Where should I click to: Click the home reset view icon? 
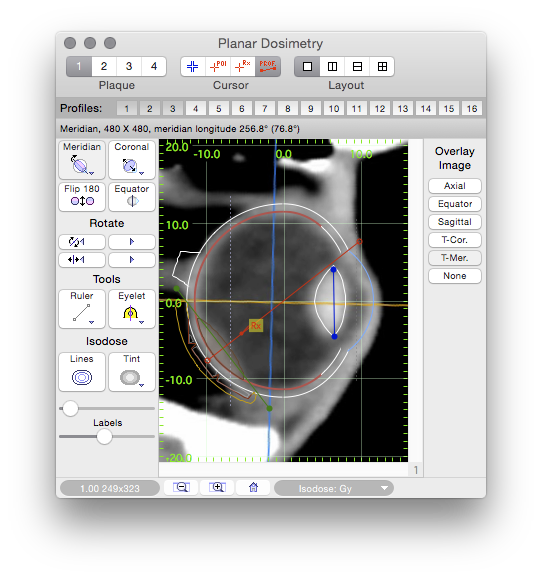pyautogui.click(x=253, y=487)
